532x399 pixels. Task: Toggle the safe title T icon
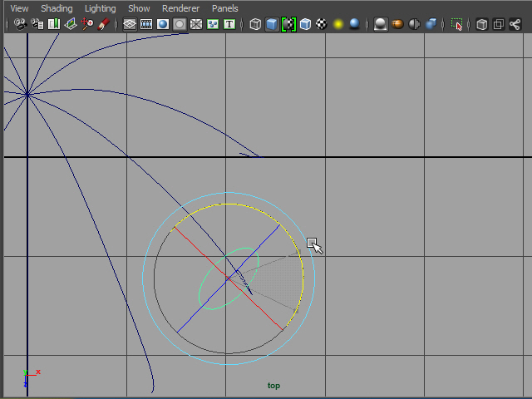click(x=229, y=24)
